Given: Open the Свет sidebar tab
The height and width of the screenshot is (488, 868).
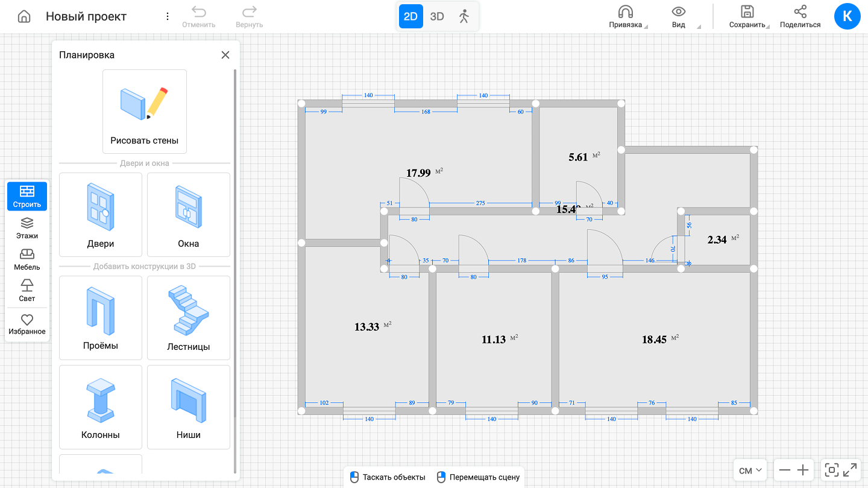Looking at the screenshot, I should (x=27, y=291).
